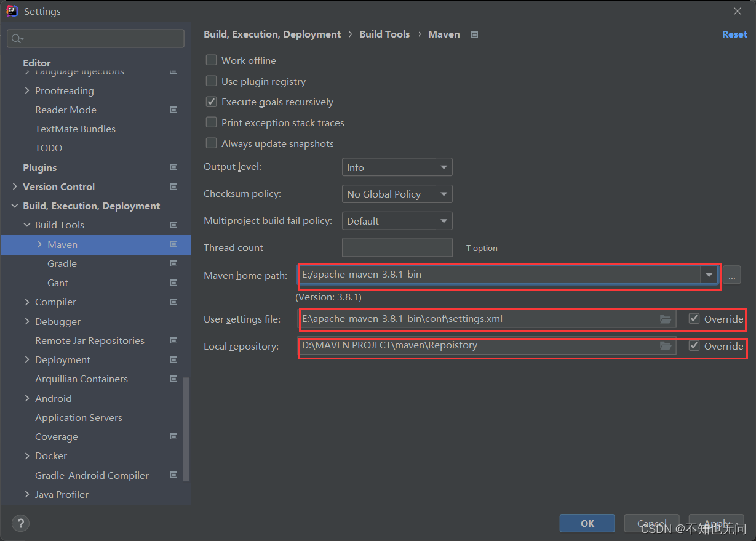Image resolution: width=756 pixels, height=541 pixels.
Task: Enable the Work offline checkbox
Action: [x=211, y=60]
